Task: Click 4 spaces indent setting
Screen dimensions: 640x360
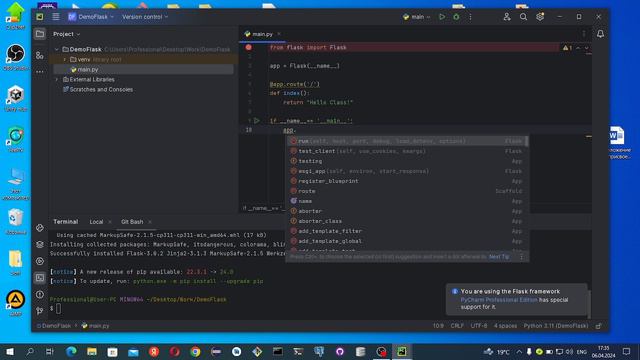Action: coord(505,326)
